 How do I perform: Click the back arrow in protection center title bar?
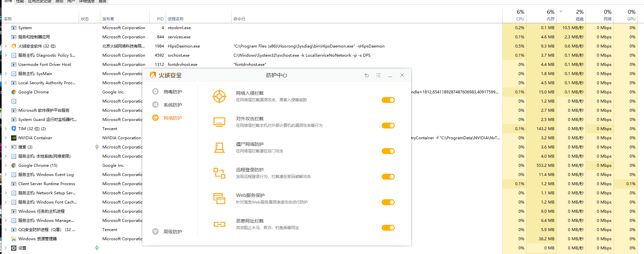(x=367, y=75)
